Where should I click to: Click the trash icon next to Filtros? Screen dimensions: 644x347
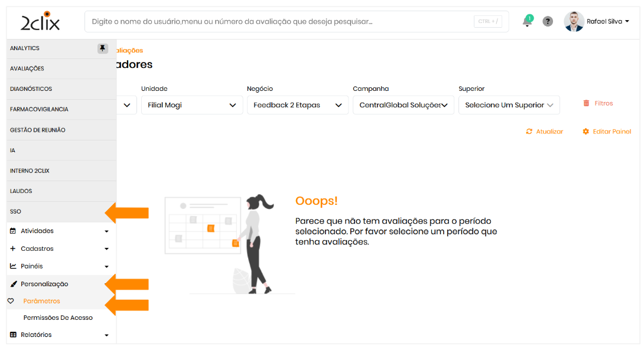[x=586, y=103]
